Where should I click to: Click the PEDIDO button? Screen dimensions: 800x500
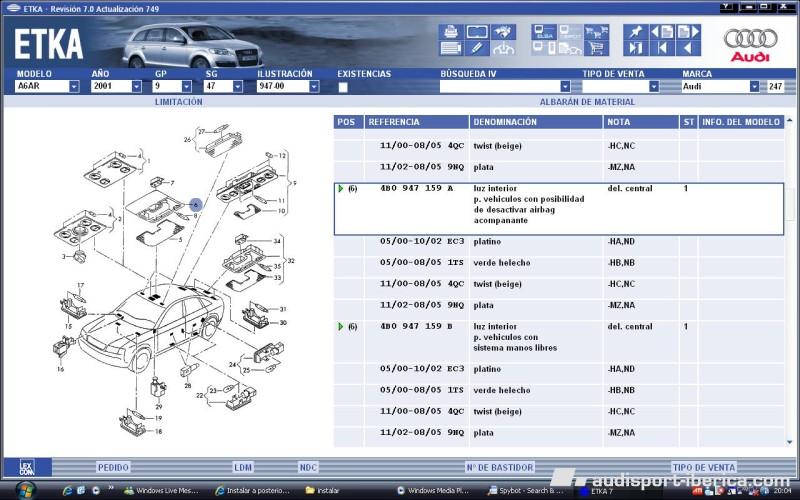tap(113, 467)
